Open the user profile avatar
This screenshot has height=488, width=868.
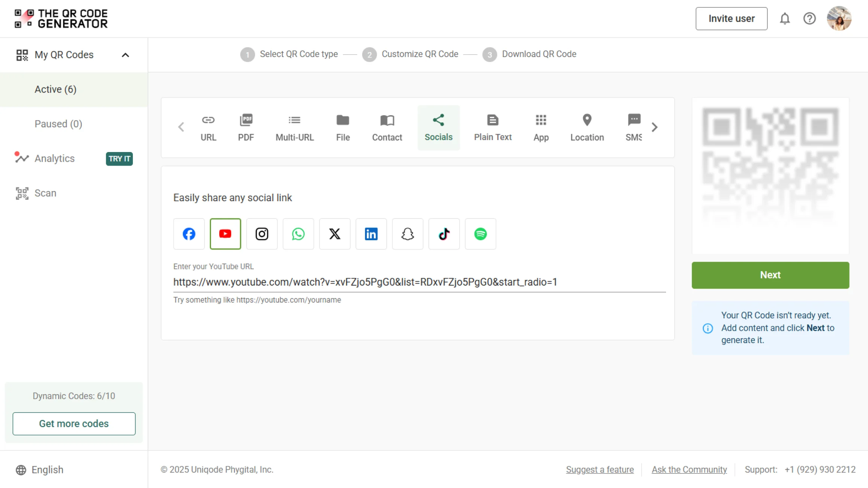tap(839, 18)
